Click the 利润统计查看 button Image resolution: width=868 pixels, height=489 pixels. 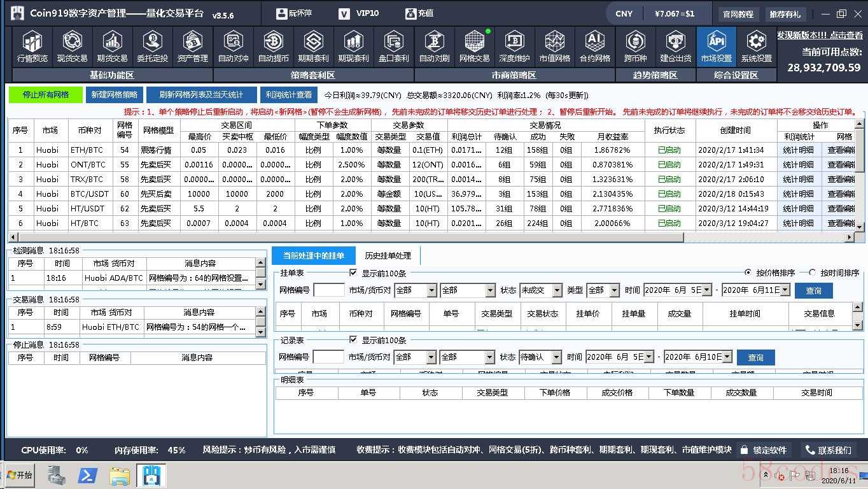[x=289, y=95]
